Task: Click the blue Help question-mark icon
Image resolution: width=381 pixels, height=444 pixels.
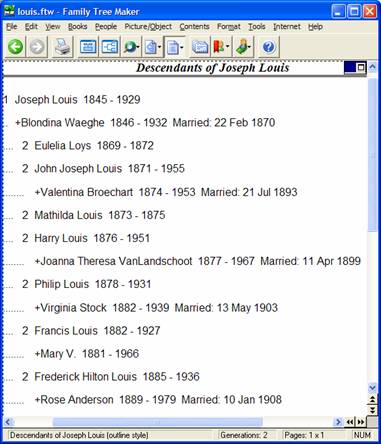Action: point(269,47)
